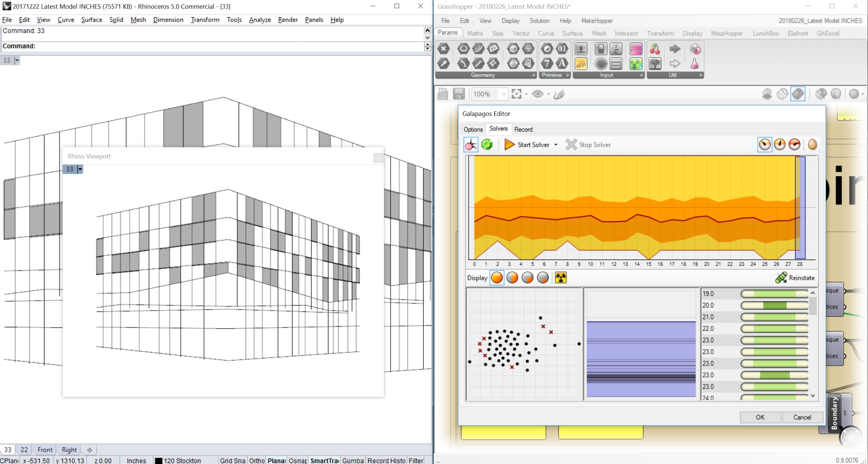Select the Evolutionary Solver sperm-and-egg icon
This screenshot has width=868, height=464.
(x=471, y=145)
